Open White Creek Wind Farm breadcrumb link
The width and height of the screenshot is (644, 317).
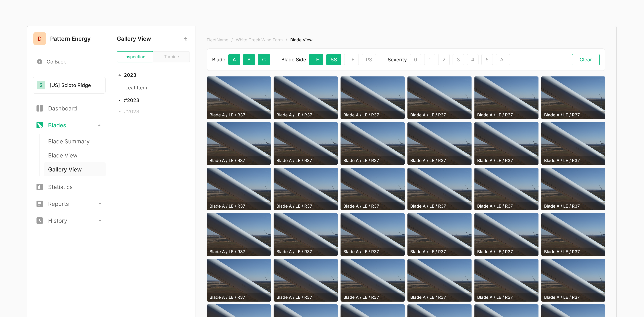click(x=259, y=40)
